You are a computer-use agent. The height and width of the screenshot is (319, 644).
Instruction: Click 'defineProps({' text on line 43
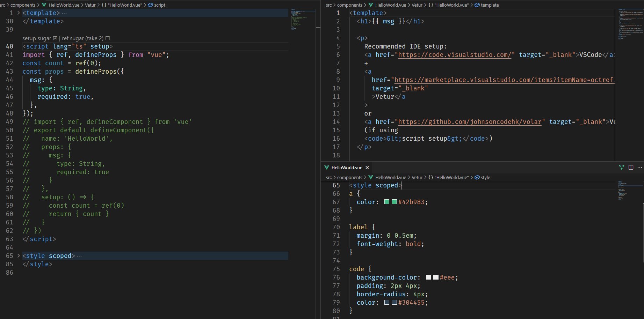point(100,72)
